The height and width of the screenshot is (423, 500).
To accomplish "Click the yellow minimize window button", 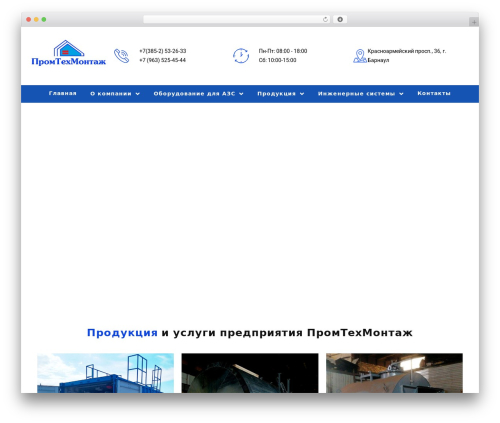I will (x=36, y=20).
